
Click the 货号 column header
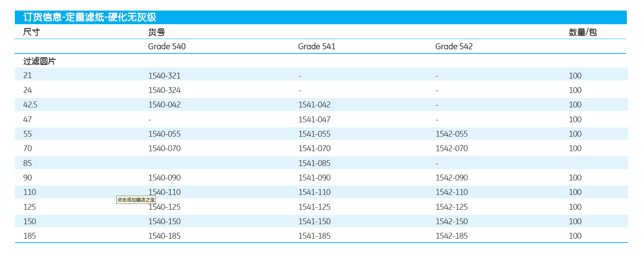click(x=156, y=32)
